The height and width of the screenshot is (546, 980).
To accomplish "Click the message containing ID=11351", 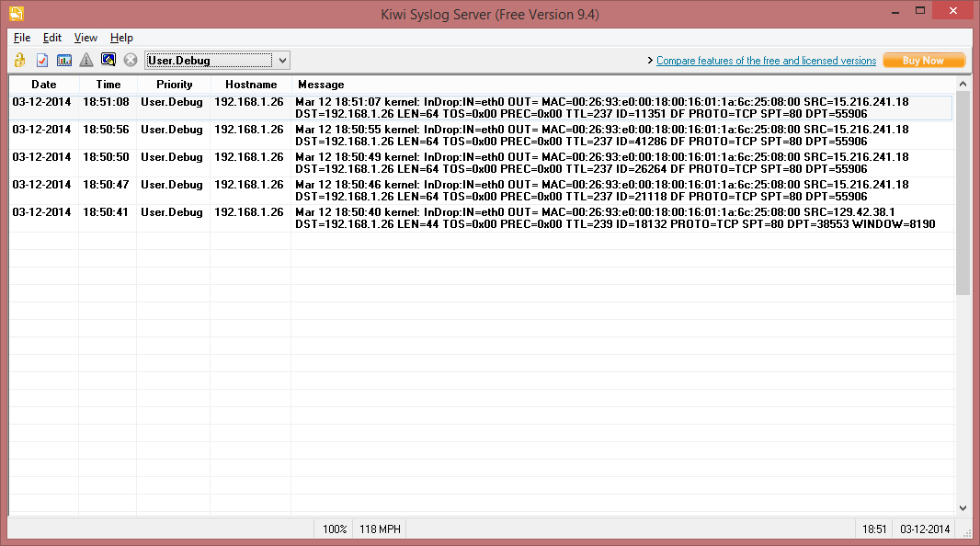I will (x=602, y=108).
